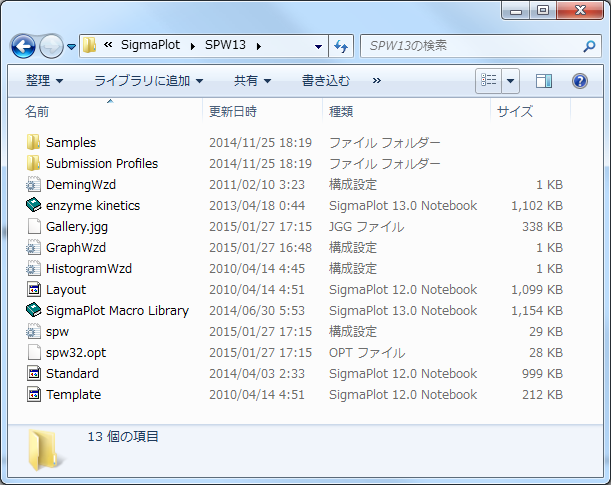Click the 2013/04/18 0:44 date value
This screenshot has height=485, width=611.
257,206
